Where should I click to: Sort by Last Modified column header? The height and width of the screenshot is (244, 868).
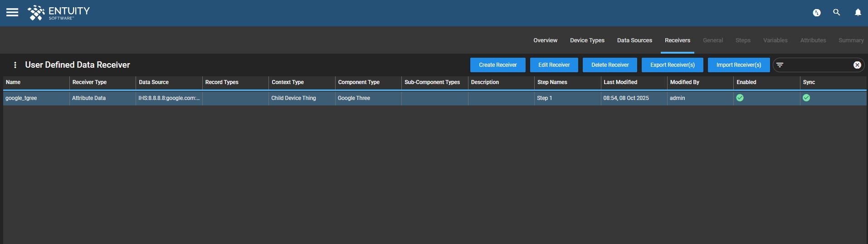pos(634,82)
